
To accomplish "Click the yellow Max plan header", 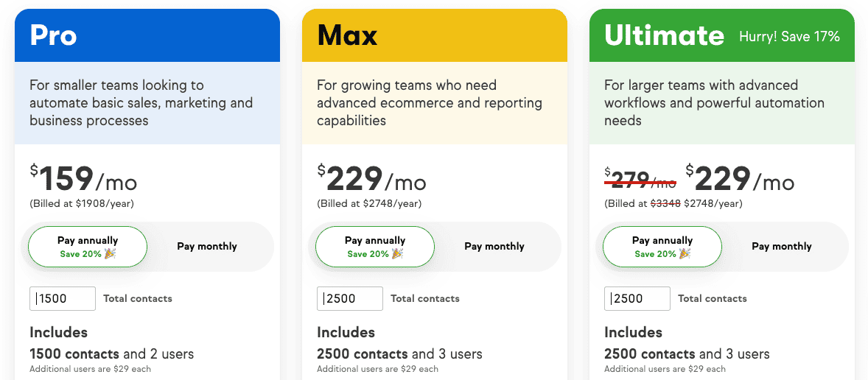I will (435, 35).
